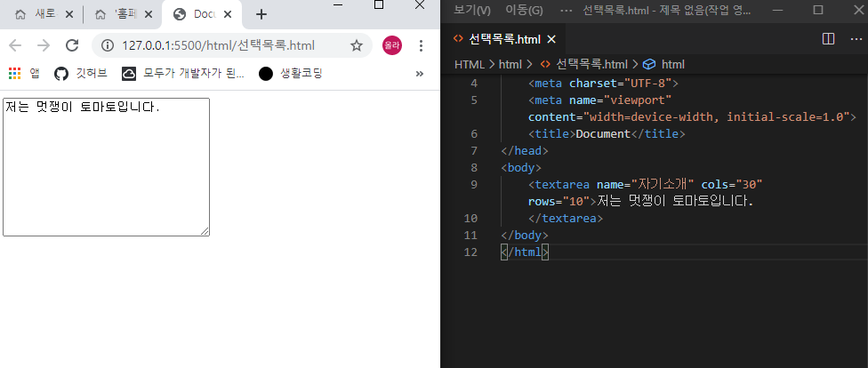Click the closing textarea tag
Viewport: 868px width, 368px height.
(x=566, y=218)
